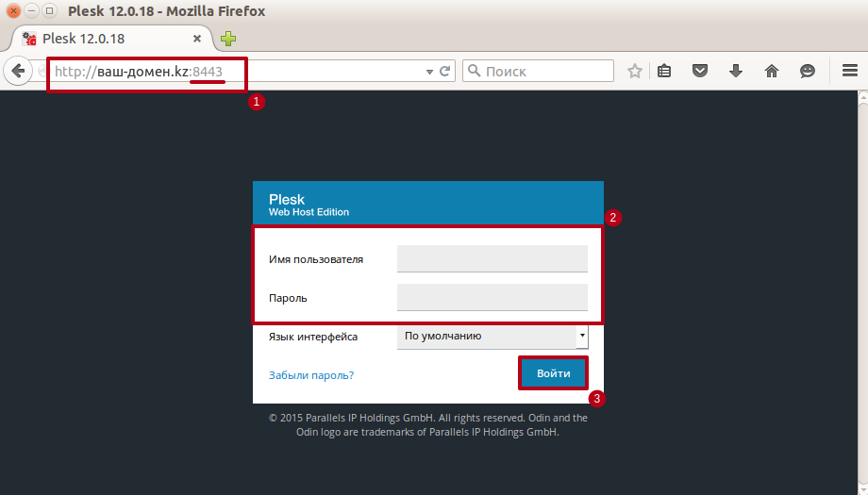Image resolution: width=868 pixels, height=495 pixels.
Task: Go to the Firefox home page icon
Action: tap(771, 71)
